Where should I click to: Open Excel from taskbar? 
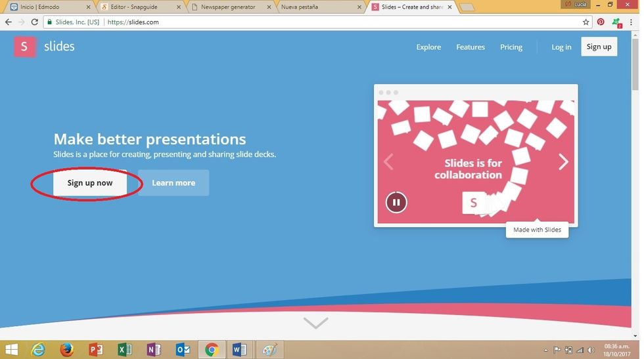tap(124, 350)
